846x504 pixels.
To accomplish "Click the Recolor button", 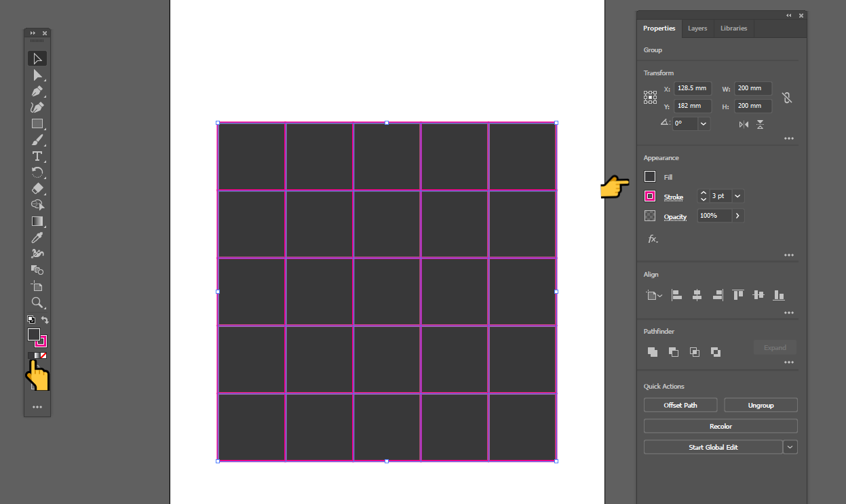I will pos(720,426).
